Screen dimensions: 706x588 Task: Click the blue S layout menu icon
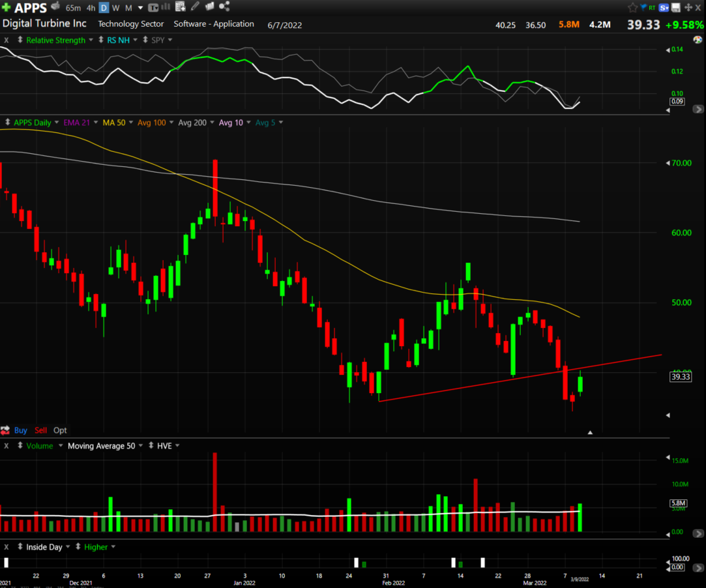point(664,8)
